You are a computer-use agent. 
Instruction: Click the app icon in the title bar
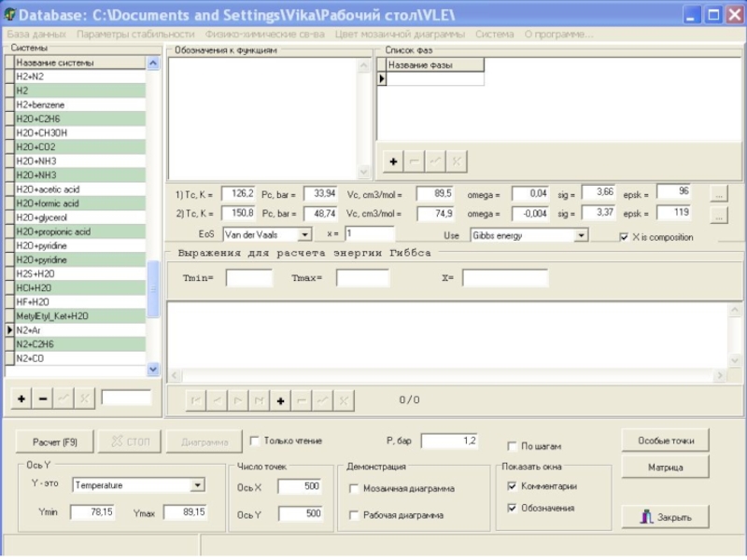[10, 16]
